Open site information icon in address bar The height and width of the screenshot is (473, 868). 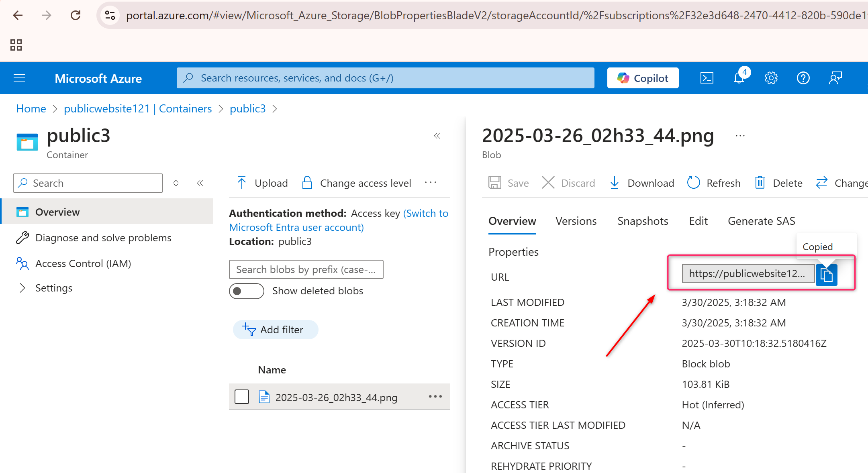coord(110,15)
